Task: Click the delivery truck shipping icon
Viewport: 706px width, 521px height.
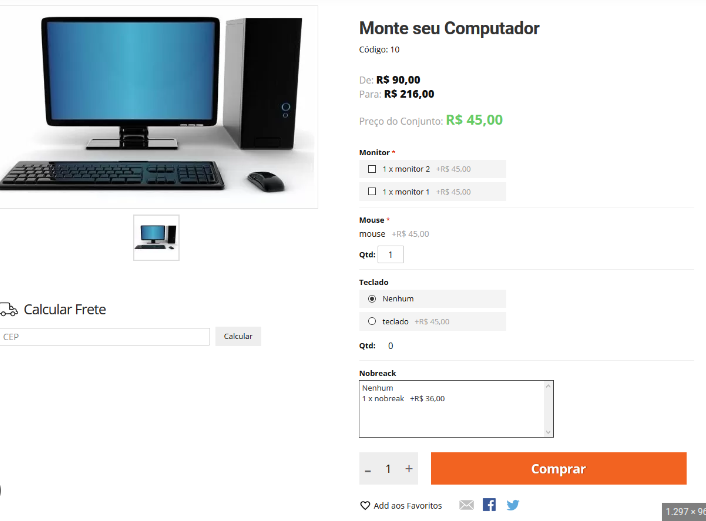Action: click(9, 309)
